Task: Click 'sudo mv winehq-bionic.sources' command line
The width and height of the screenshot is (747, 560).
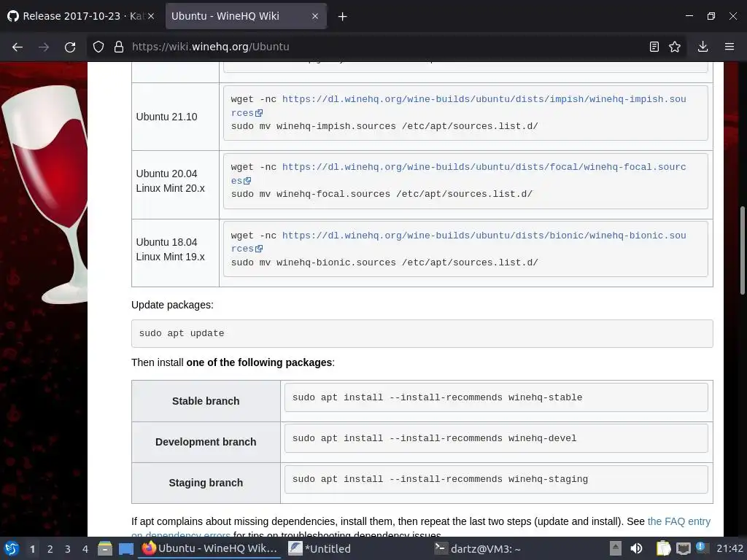Action: pos(384,262)
